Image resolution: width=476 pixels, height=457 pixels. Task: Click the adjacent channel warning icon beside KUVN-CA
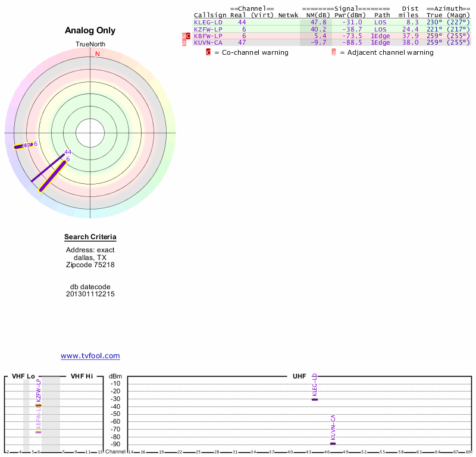point(184,43)
